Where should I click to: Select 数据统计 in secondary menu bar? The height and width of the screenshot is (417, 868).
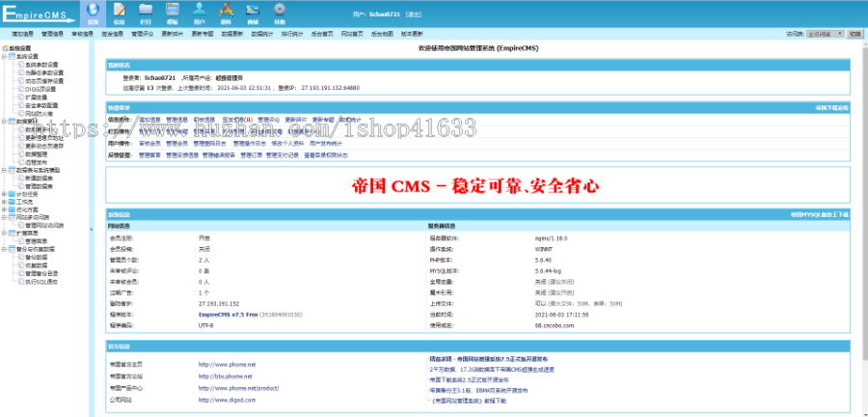(261, 34)
